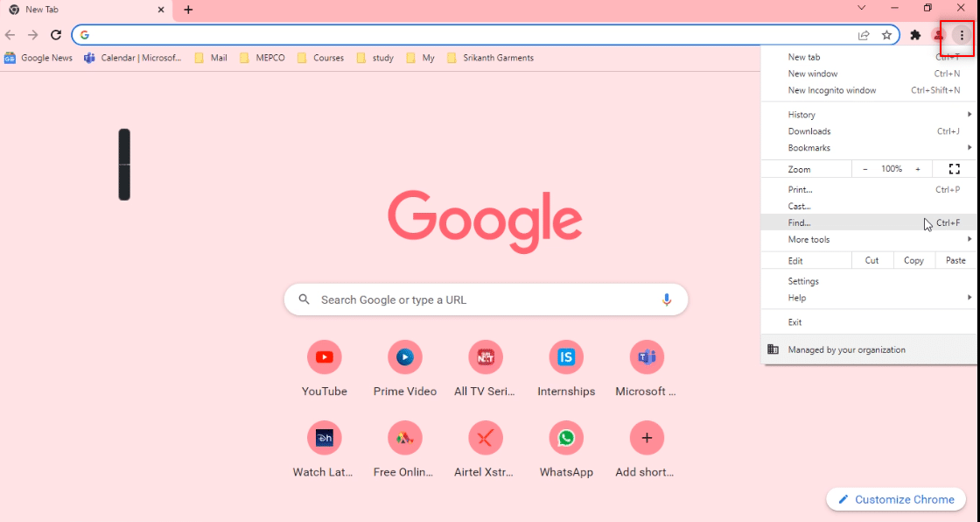
Task: Click the Google search box
Action: click(486, 300)
